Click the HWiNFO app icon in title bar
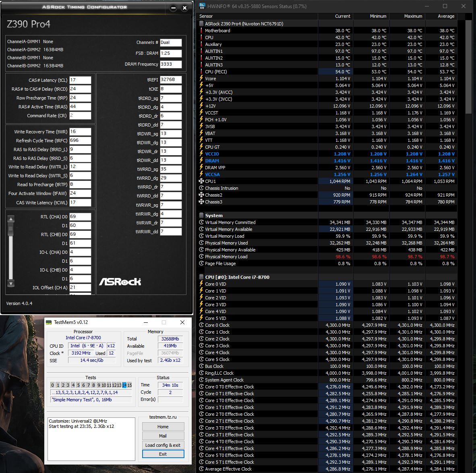This screenshot has width=476, height=473. pyautogui.click(x=202, y=6)
